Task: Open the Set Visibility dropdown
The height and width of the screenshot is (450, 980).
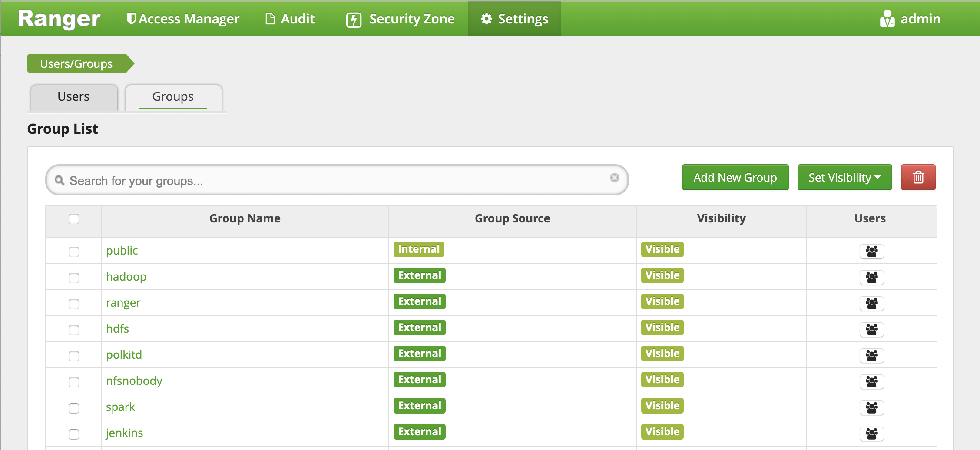Action: click(844, 177)
